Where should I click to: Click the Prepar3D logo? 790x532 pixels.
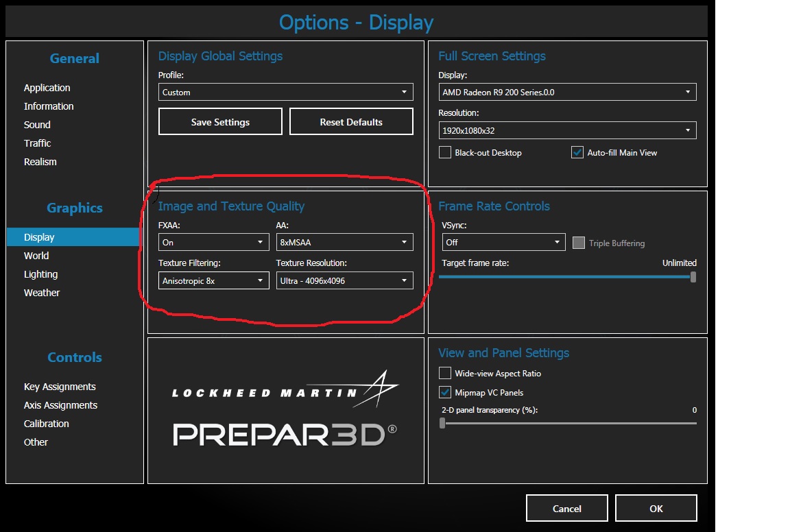(x=285, y=434)
